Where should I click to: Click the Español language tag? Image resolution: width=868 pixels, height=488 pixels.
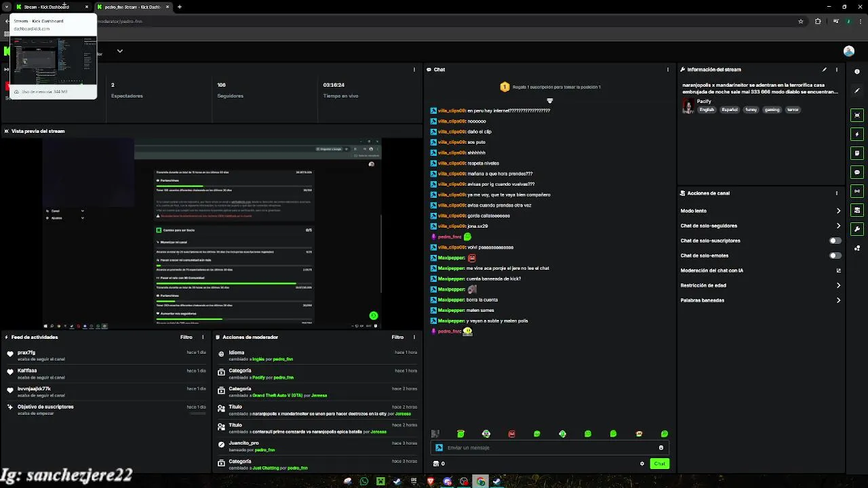(730, 110)
